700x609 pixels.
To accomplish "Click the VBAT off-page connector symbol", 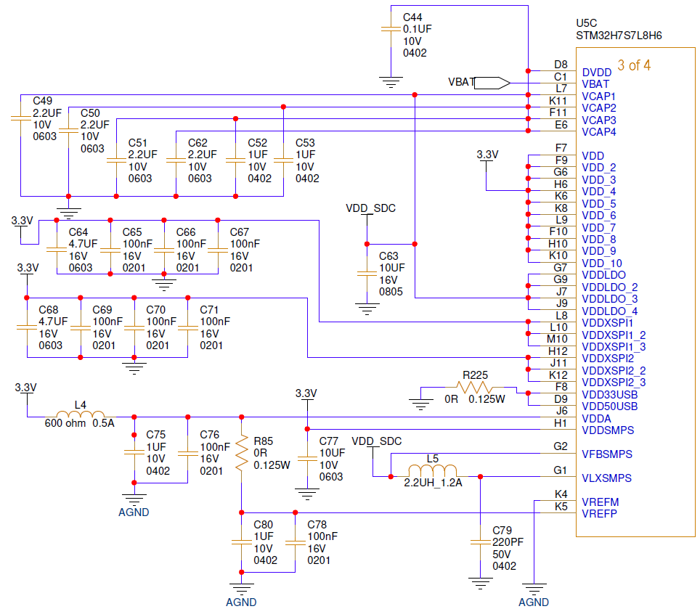I will click(x=492, y=83).
